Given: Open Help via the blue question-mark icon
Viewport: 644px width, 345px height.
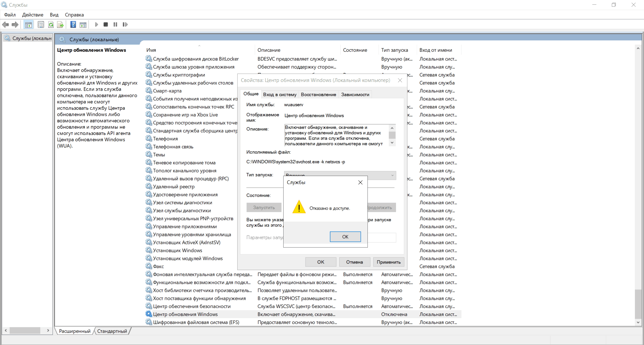Looking at the screenshot, I should point(73,25).
